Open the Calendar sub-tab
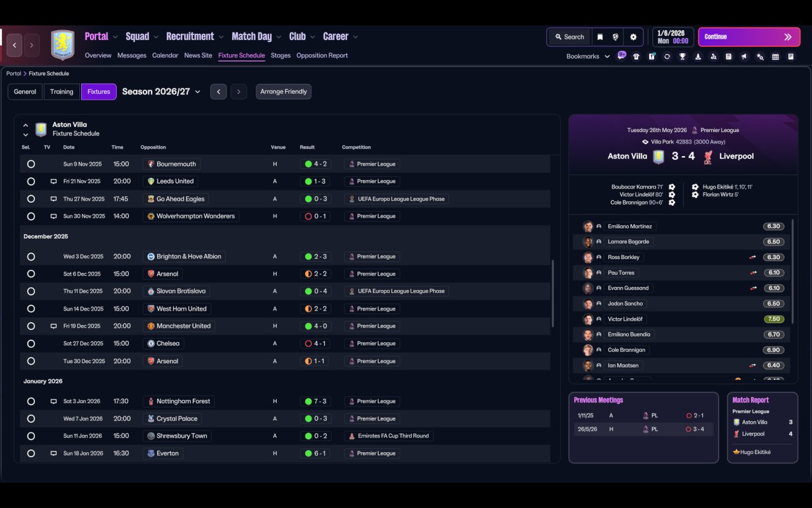 165,56
